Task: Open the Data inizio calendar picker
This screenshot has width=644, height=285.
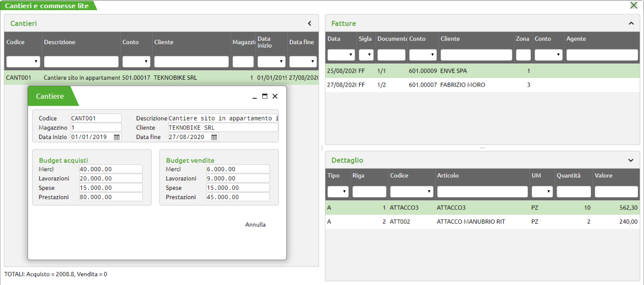Action: (x=117, y=137)
